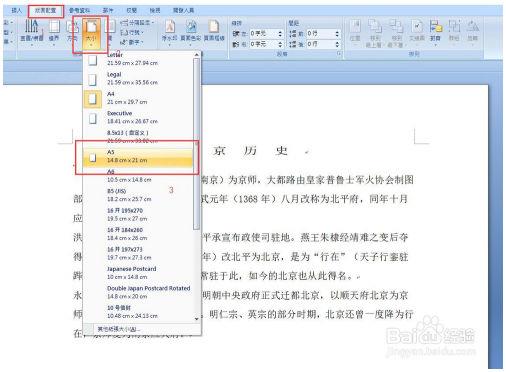Screen dimensions: 506x372
Task: Click the Page Borders icon
Action: pyautogui.click(x=214, y=32)
